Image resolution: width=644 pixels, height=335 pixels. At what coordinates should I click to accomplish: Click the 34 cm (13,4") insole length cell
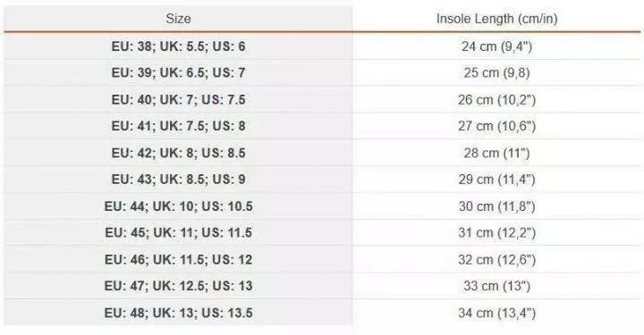point(496,313)
